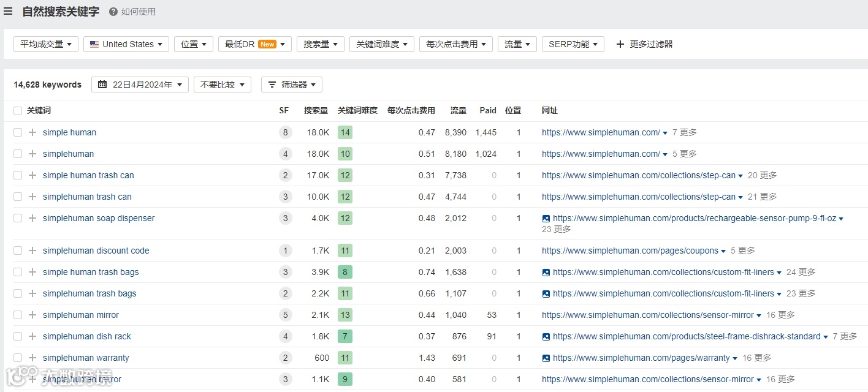Open the 搜索量 filter dropdown

point(321,44)
